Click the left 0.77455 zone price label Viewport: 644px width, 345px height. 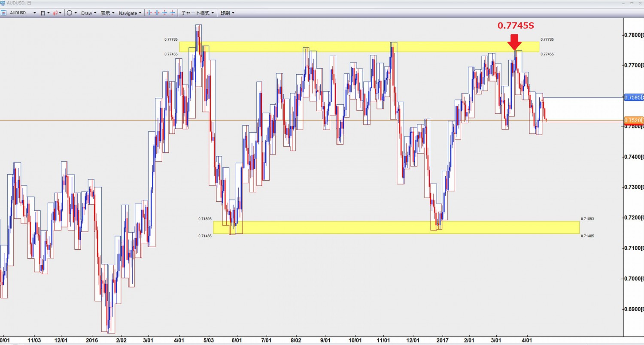tap(170, 54)
